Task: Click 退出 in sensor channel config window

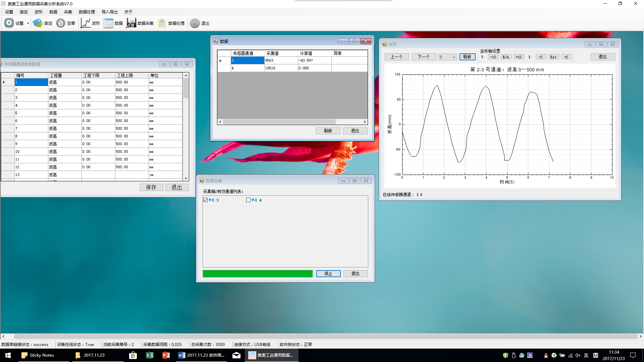Action: (x=177, y=187)
